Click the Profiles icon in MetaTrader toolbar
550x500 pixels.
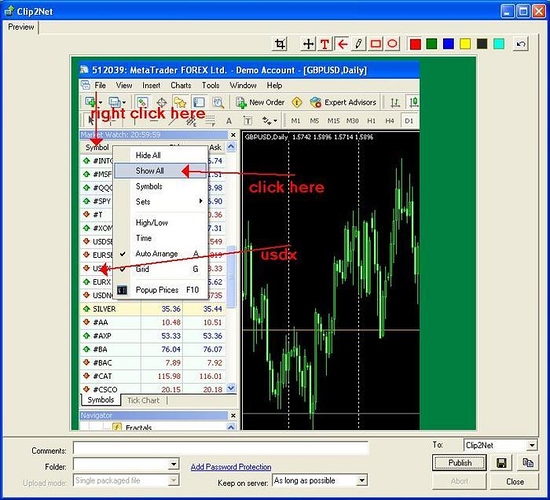pos(114,102)
